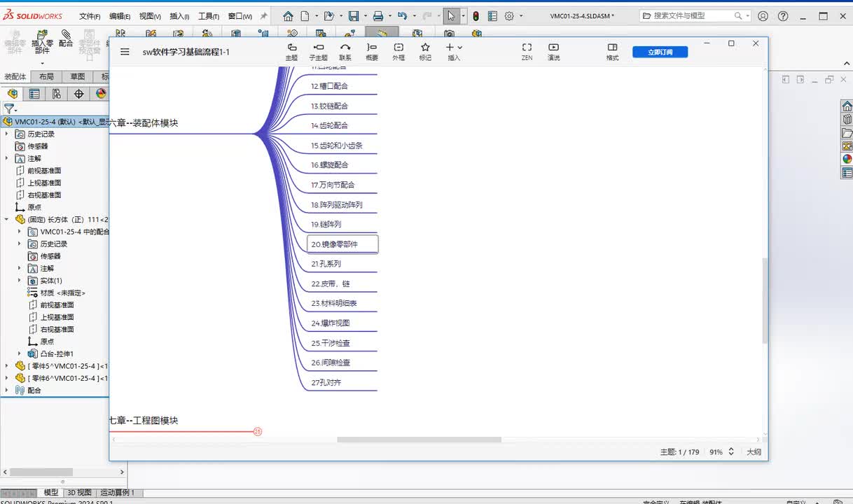Select the 25.干涉检查 topic
Image resolution: width=853 pixels, height=504 pixels.
330,343
